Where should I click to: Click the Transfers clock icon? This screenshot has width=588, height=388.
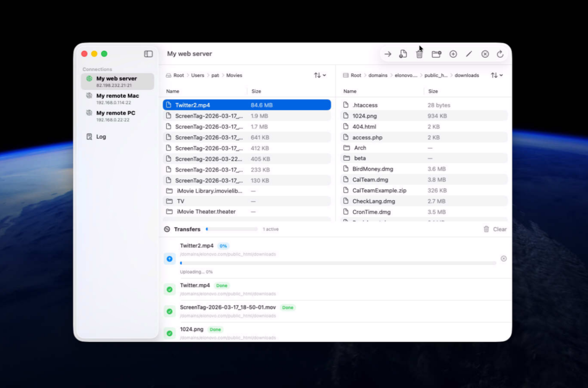pyautogui.click(x=167, y=229)
